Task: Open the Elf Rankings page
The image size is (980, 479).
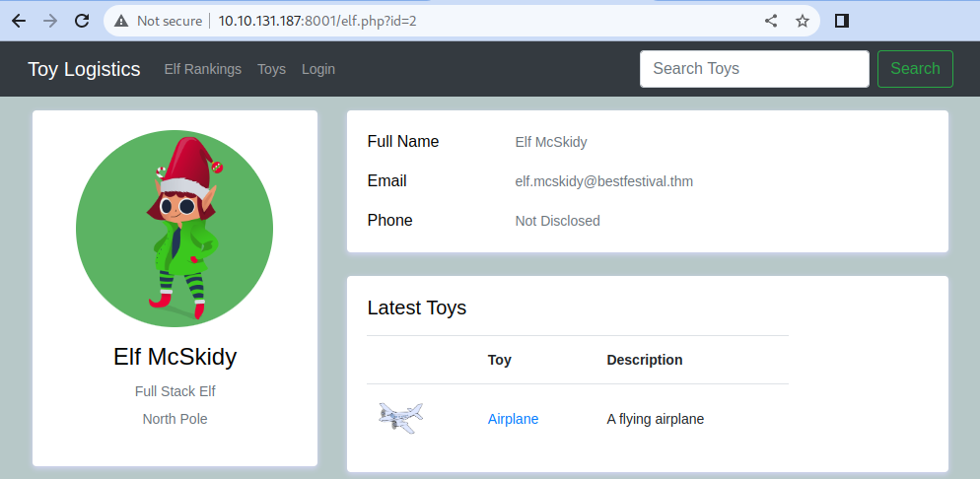Action: (202, 69)
